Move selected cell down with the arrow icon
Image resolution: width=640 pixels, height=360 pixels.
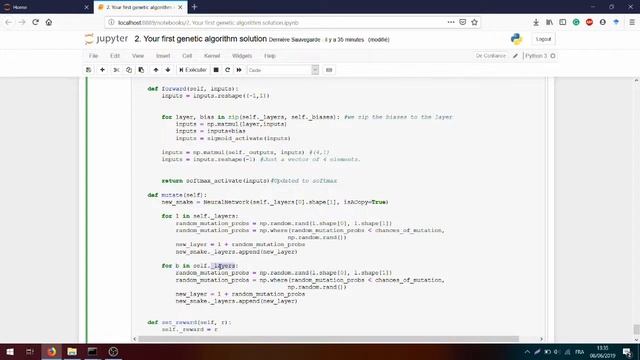[x=168, y=70]
